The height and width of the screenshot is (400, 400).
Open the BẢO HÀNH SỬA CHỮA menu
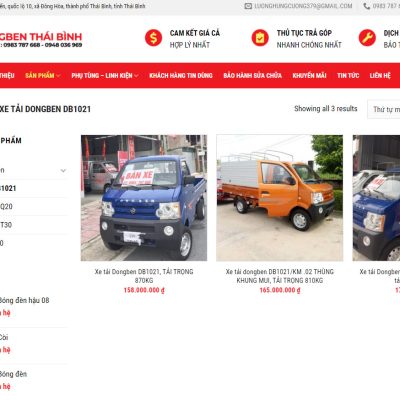point(252,76)
